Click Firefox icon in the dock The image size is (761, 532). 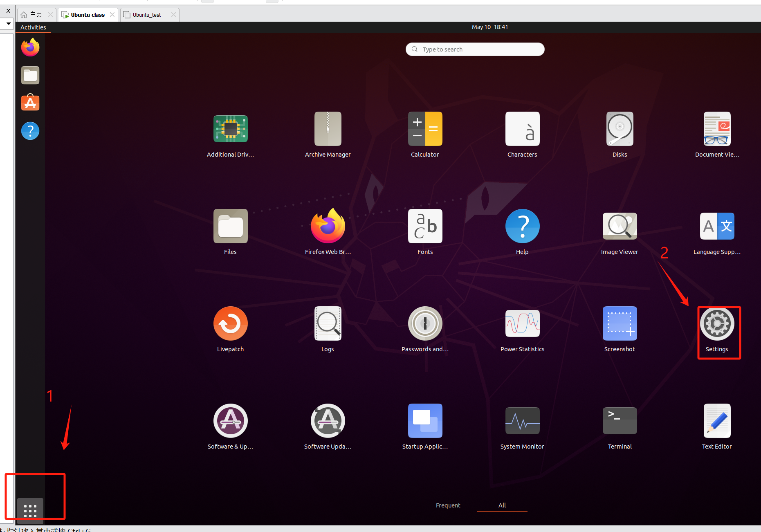[x=30, y=47]
